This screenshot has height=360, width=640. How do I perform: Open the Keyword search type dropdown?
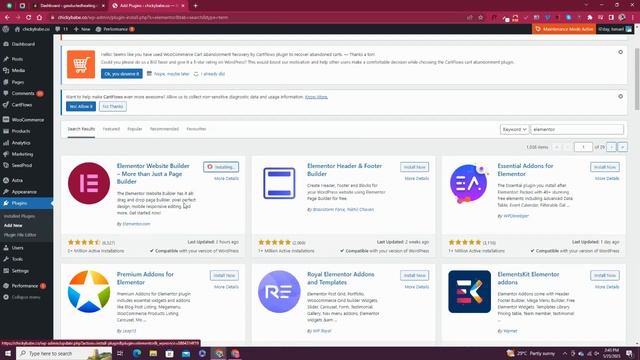coord(514,129)
